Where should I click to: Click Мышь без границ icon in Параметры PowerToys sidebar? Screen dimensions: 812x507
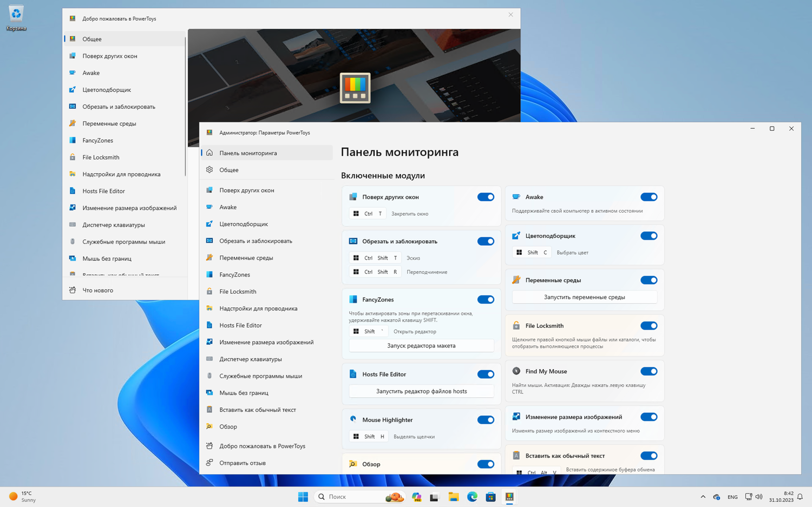click(209, 392)
